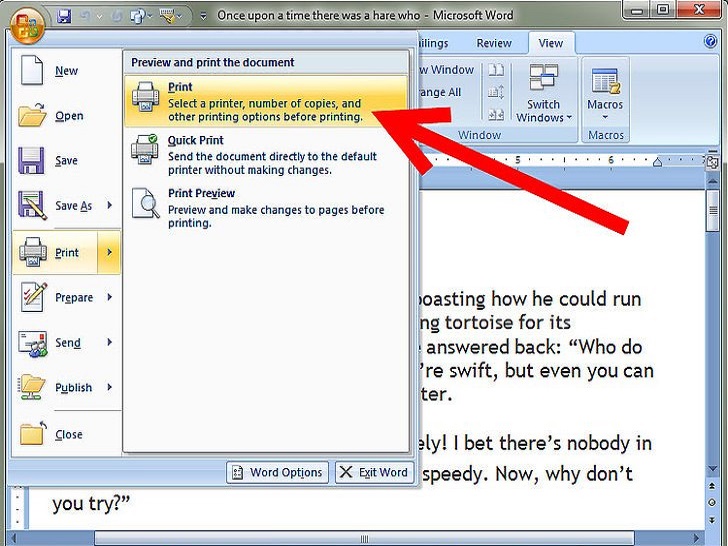Click the Save As disk with pencil icon
Screen dimensions: 728x546
[32, 205]
